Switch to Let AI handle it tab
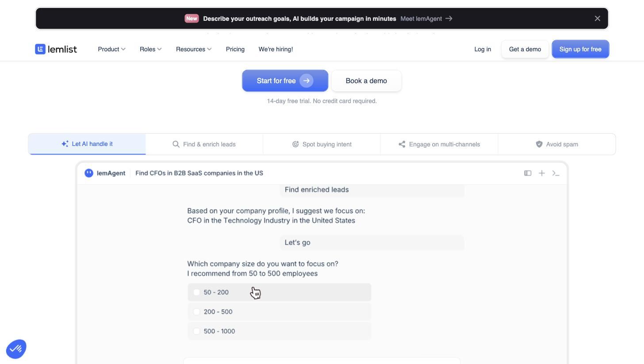The height and width of the screenshot is (364, 644). [x=87, y=144]
